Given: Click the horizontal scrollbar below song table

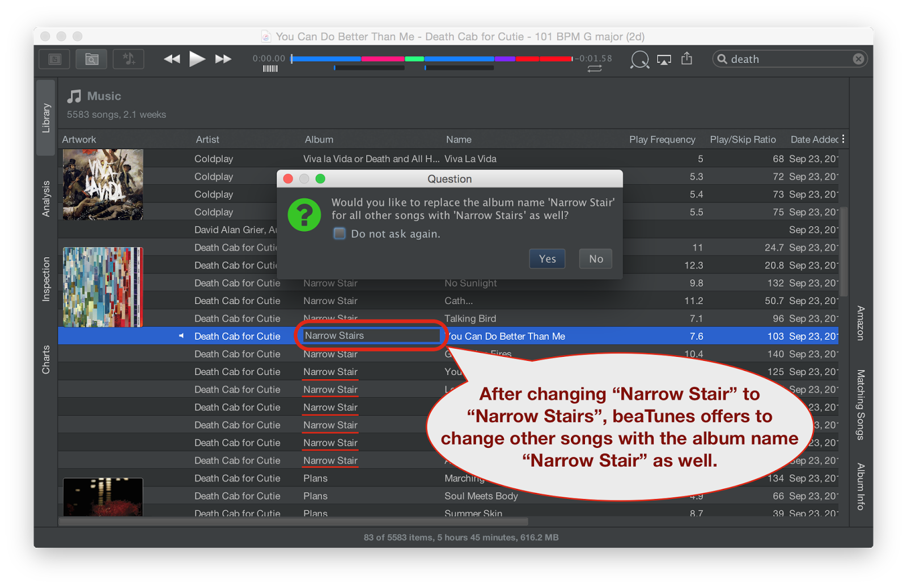Looking at the screenshot, I should (294, 521).
